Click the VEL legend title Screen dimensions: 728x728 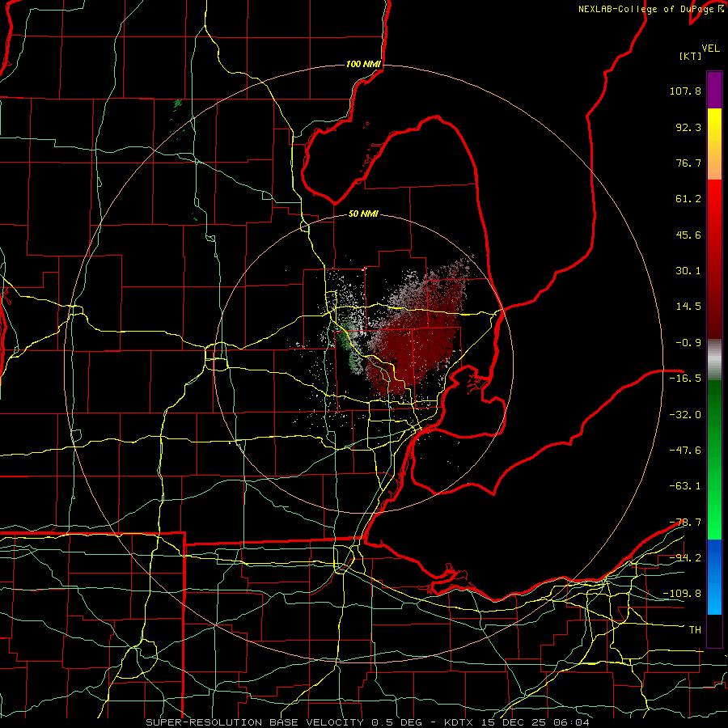(x=711, y=49)
